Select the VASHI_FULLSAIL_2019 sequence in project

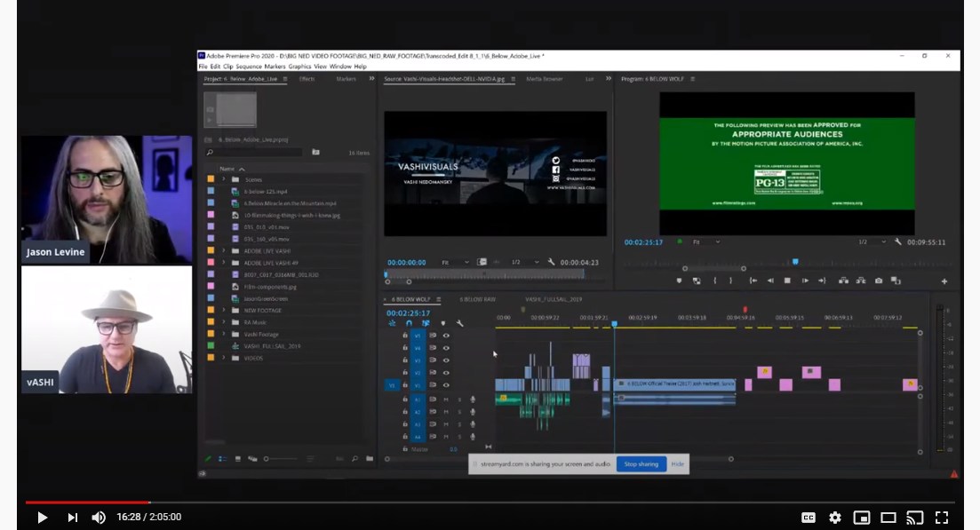[x=272, y=346]
